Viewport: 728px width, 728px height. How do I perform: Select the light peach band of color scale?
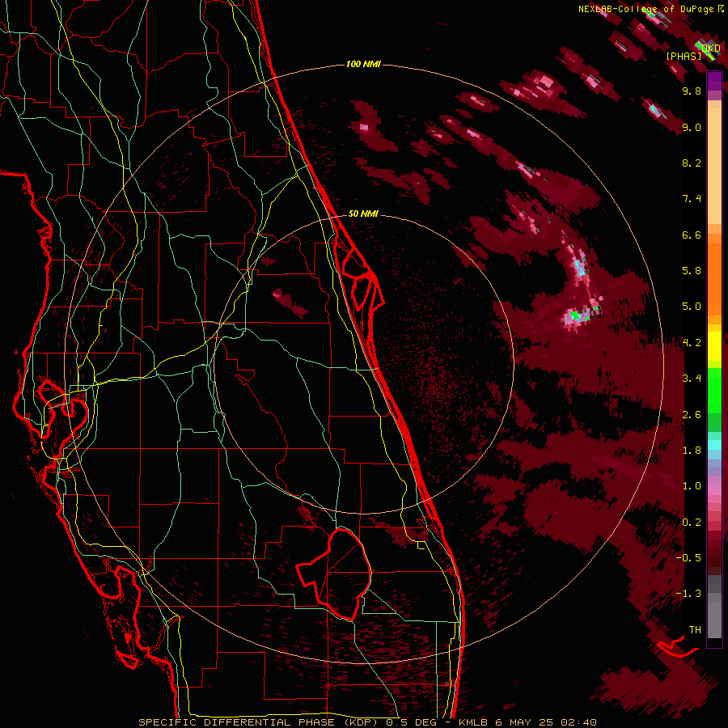714,166
